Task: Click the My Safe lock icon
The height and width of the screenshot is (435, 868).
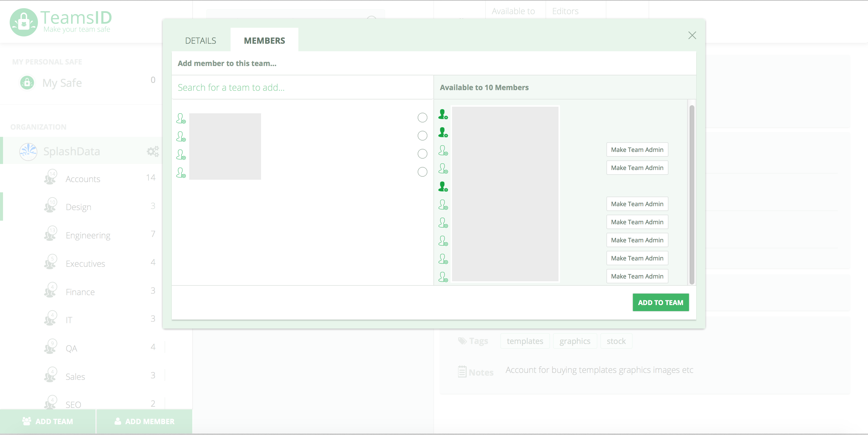Action: tap(27, 83)
